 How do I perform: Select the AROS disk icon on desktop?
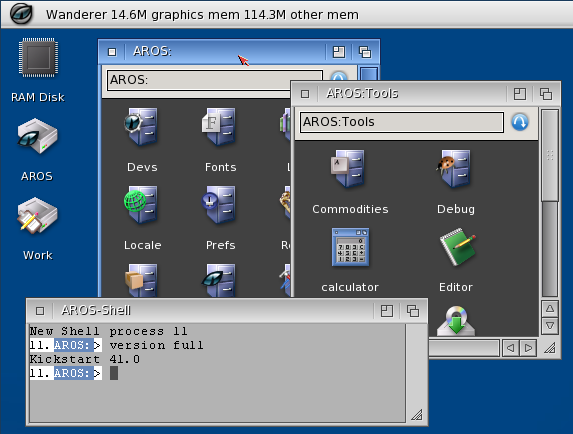[37, 136]
